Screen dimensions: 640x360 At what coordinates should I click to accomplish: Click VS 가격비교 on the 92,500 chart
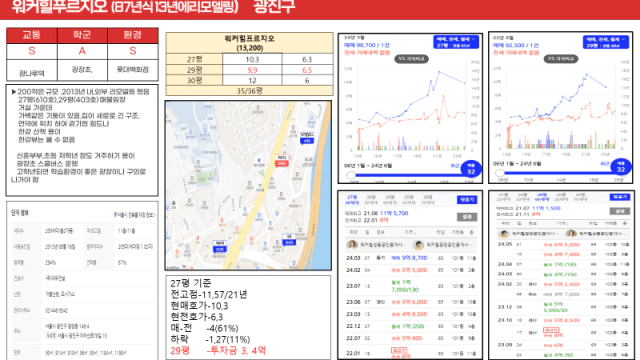561,59
